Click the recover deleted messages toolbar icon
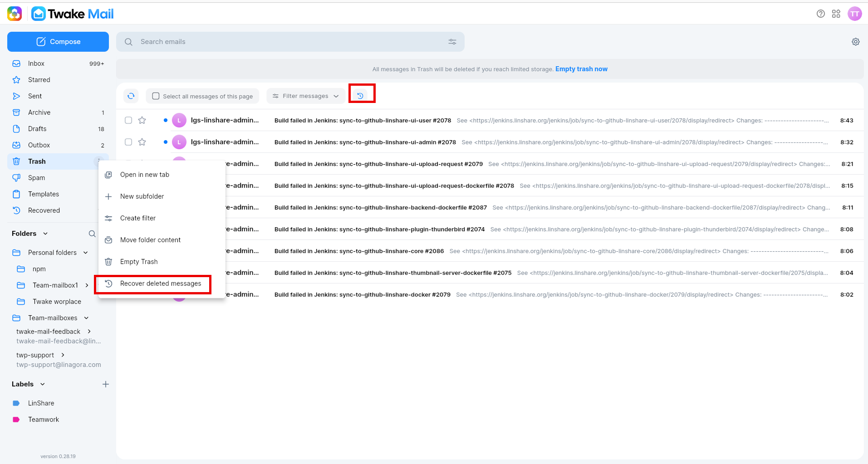 (x=360, y=96)
